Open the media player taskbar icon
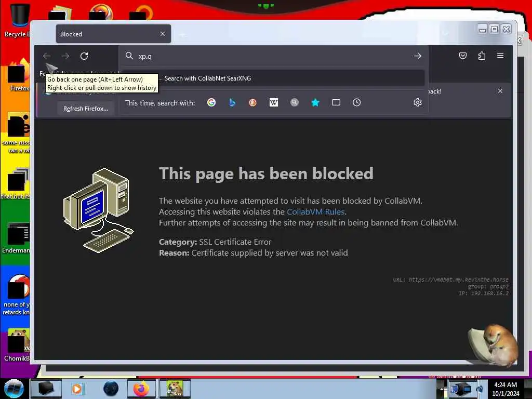 point(77,389)
